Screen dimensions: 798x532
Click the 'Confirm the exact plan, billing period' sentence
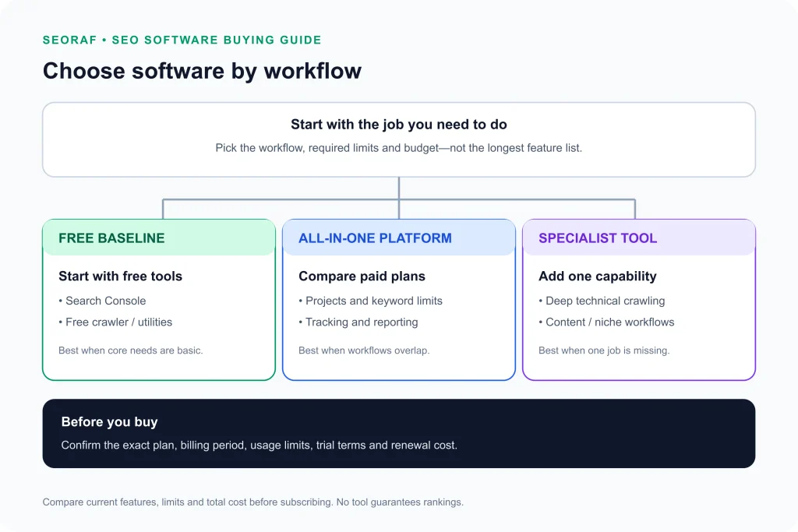[259, 446]
